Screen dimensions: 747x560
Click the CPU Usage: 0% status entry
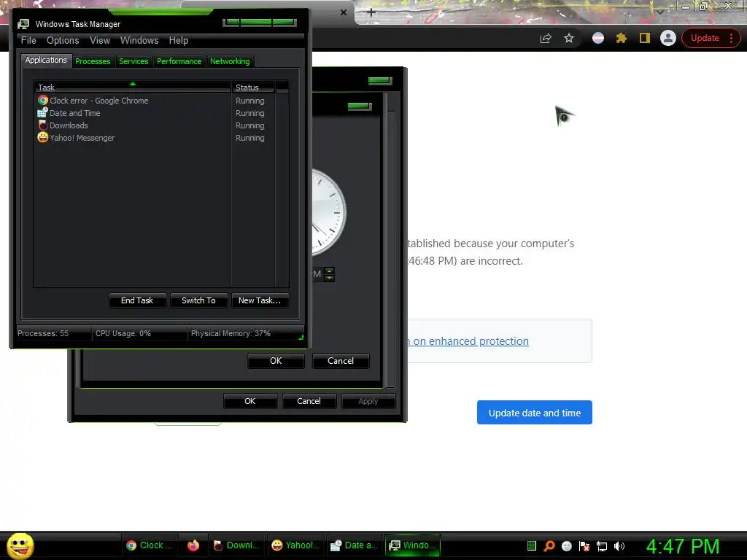coord(139,333)
